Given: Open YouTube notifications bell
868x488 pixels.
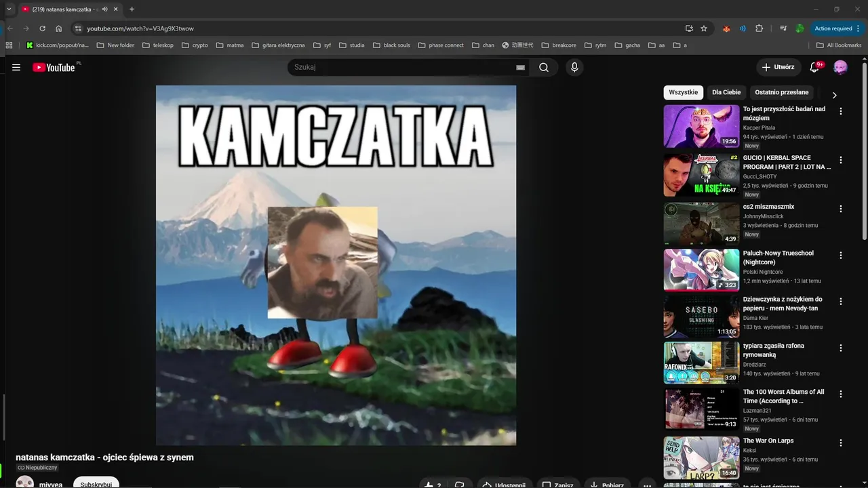Looking at the screenshot, I should [814, 67].
